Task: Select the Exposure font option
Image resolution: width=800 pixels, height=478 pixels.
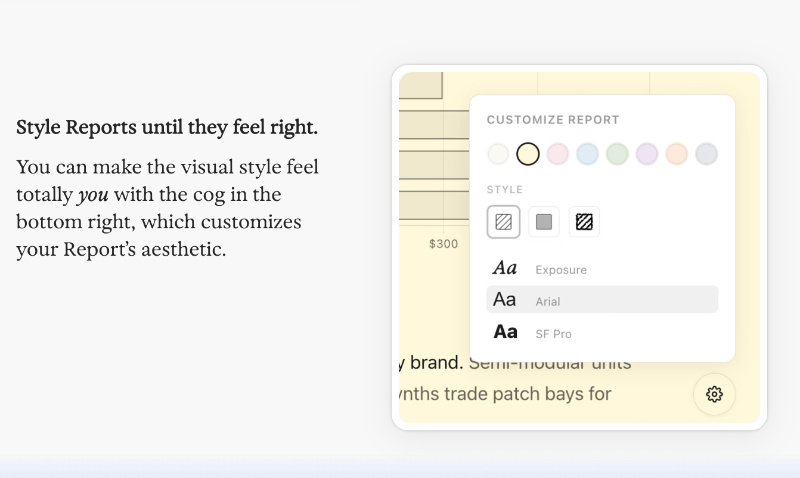Action: click(x=602, y=268)
